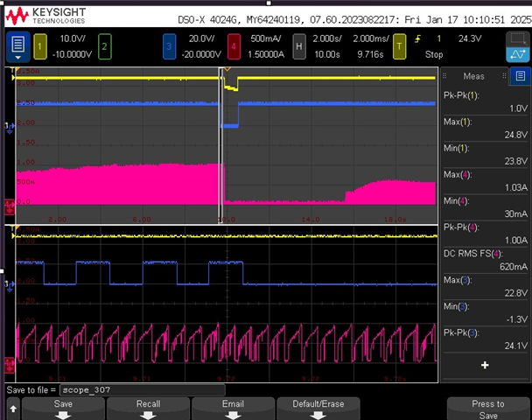Open the Meas sidebar list icon

tap(521, 76)
